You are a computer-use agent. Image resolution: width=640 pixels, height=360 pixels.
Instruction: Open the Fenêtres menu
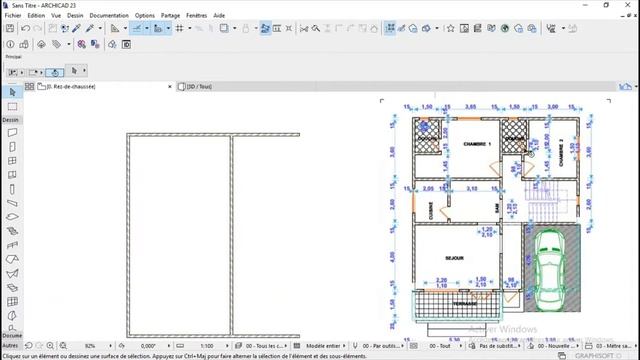(196, 16)
